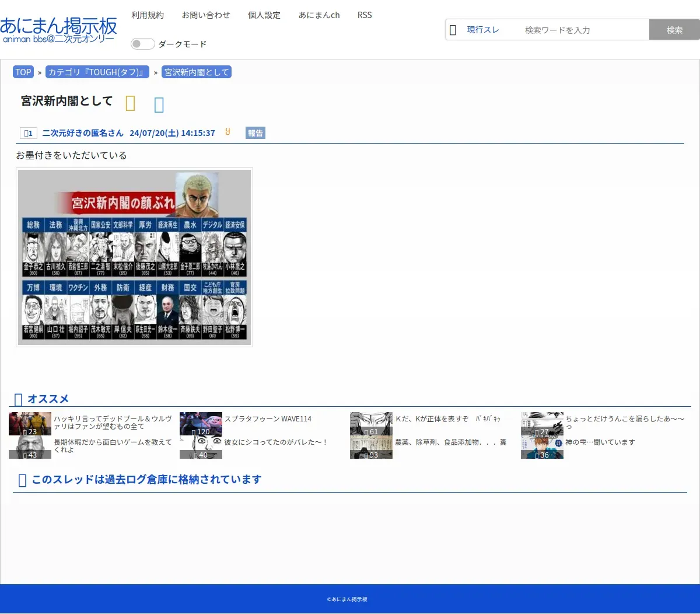Screen dimensions: 700x614
Task: Open the 宮沢新内閣の顔ぶれ image
Action: click(134, 257)
